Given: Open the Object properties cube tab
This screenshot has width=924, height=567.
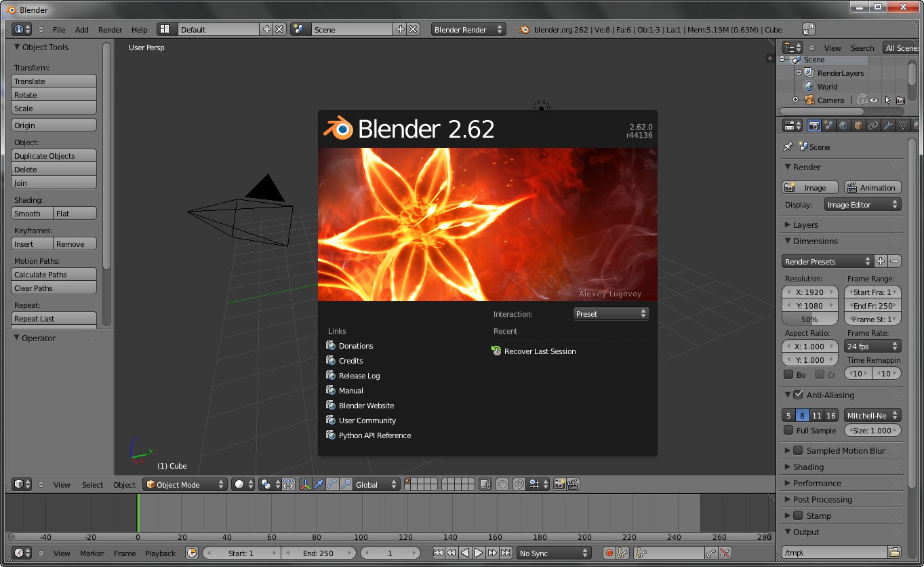Looking at the screenshot, I should 858,125.
